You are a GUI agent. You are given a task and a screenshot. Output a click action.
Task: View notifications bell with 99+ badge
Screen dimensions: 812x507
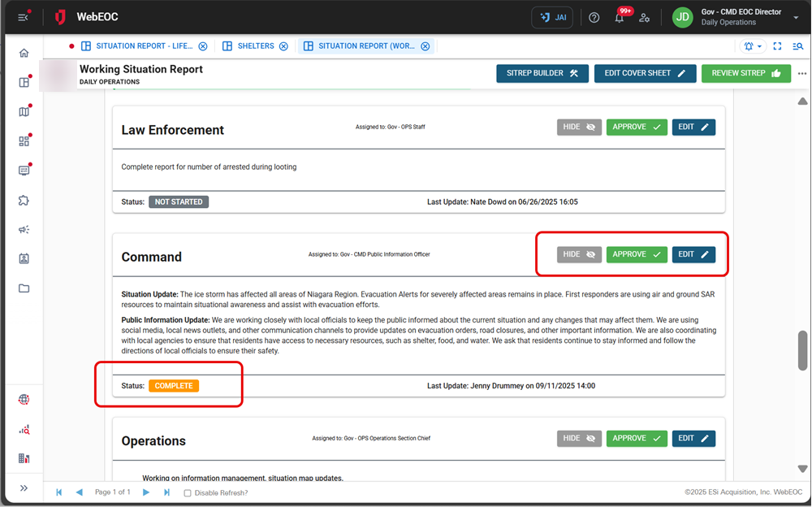(620, 17)
